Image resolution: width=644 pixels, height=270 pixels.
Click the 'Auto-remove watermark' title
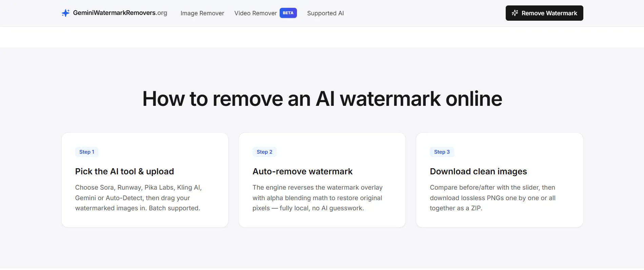(x=303, y=171)
